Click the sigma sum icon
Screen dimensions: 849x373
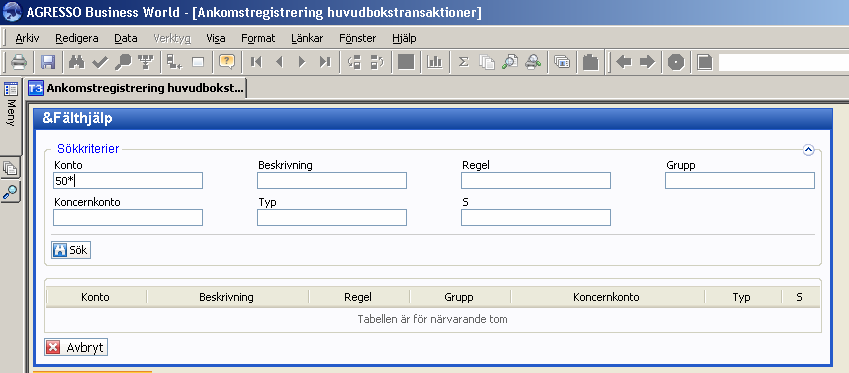(x=463, y=62)
